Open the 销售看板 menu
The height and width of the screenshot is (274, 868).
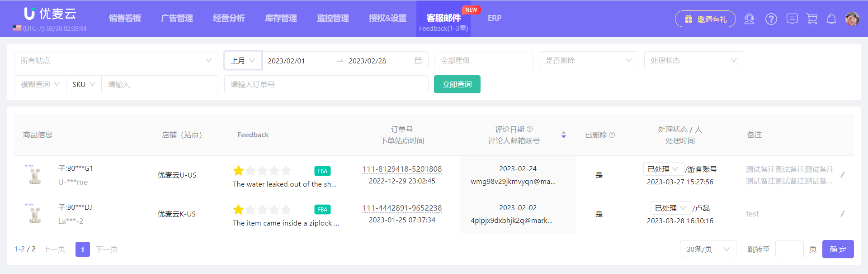(x=125, y=18)
